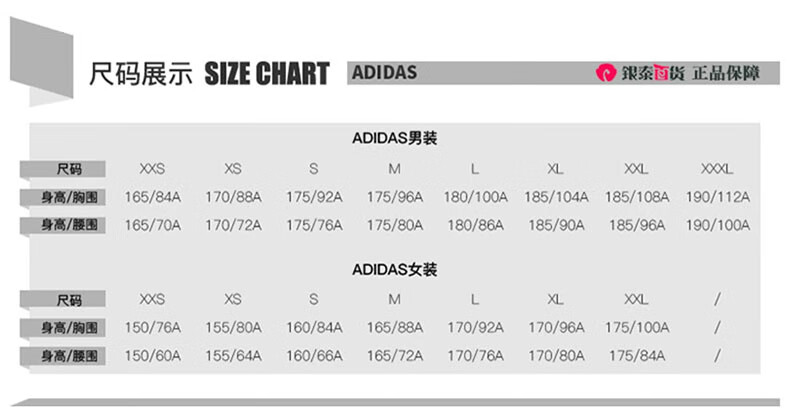790x420 pixels.
Task: Click men's 175/96A size M chest cell
Action: point(394,197)
